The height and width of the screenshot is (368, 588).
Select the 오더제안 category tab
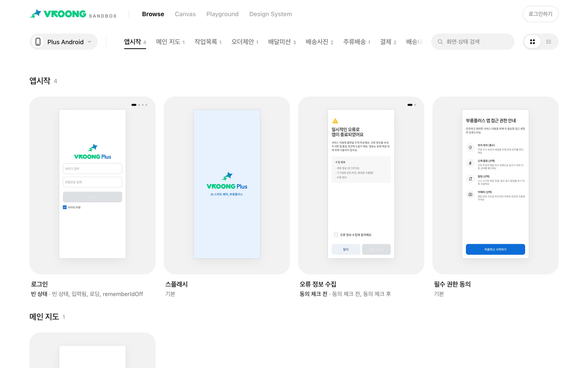245,42
